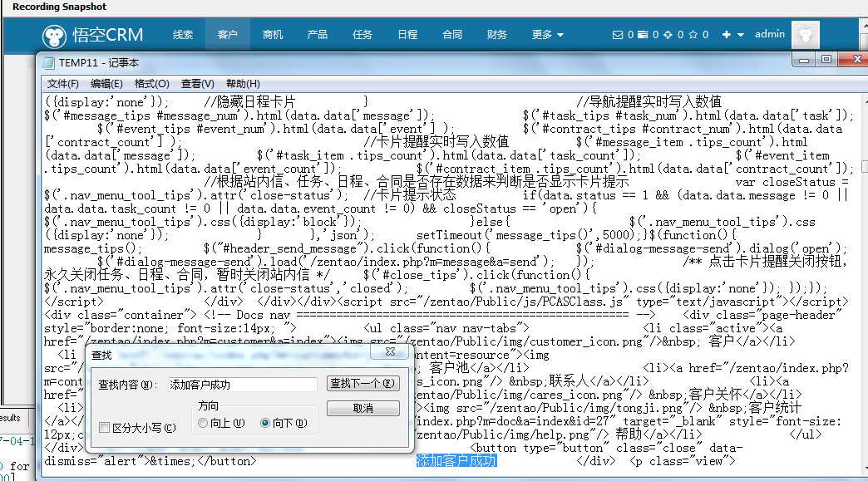868x481 pixels.
Task: Open the task card icon in CRM header
Action: click(x=643, y=35)
